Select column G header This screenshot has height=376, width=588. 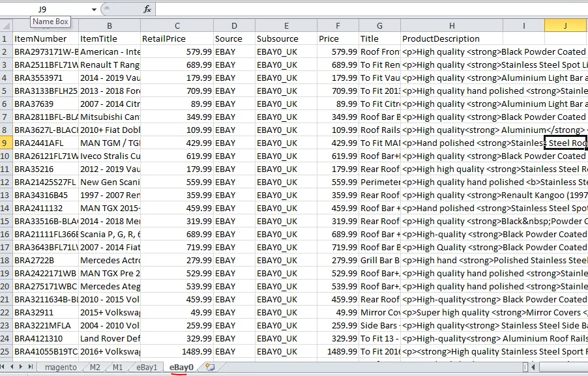[379, 26]
